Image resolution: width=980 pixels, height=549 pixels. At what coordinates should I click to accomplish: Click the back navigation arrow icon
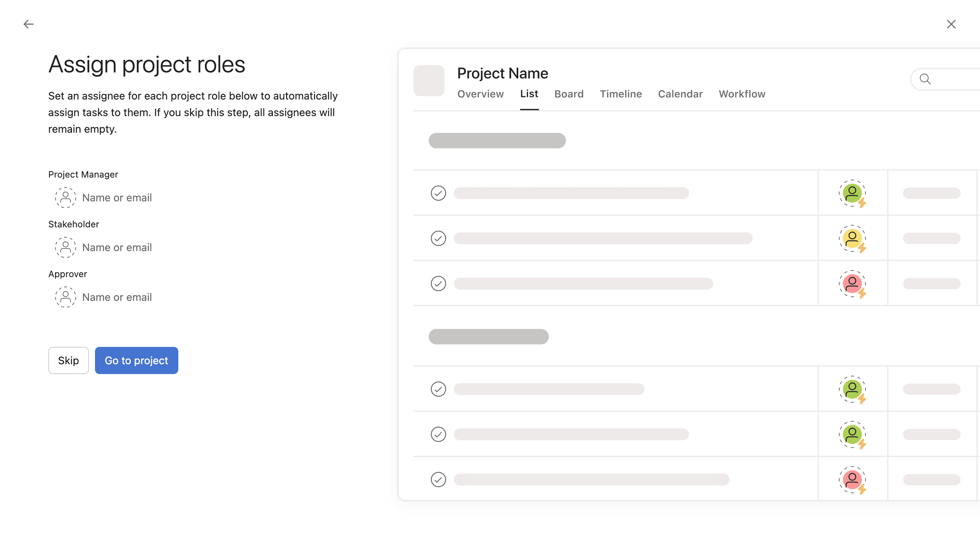[28, 24]
